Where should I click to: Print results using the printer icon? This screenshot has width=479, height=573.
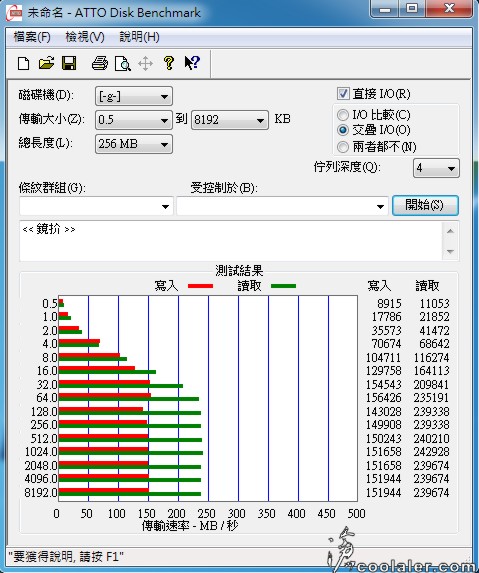click(x=99, y=63)
